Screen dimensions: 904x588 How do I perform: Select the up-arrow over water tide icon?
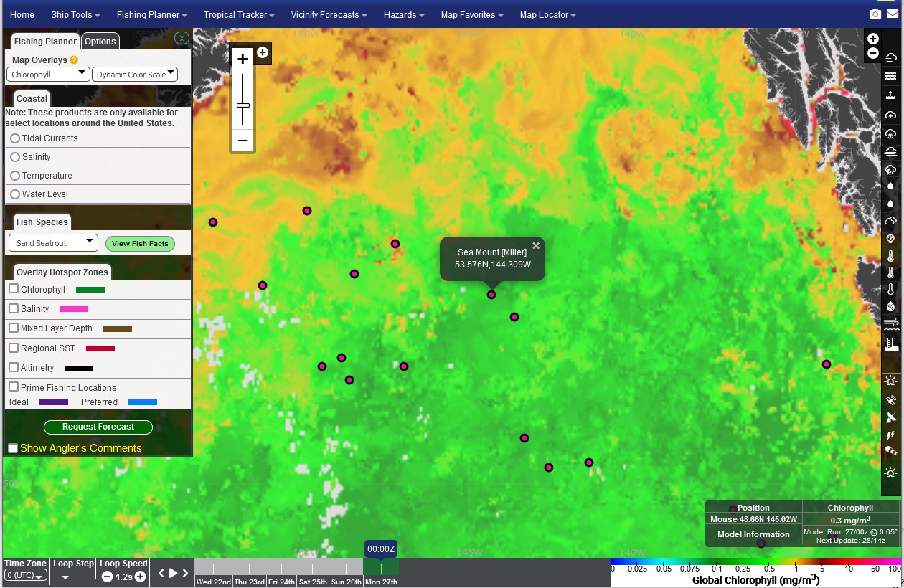pos(890,95)
